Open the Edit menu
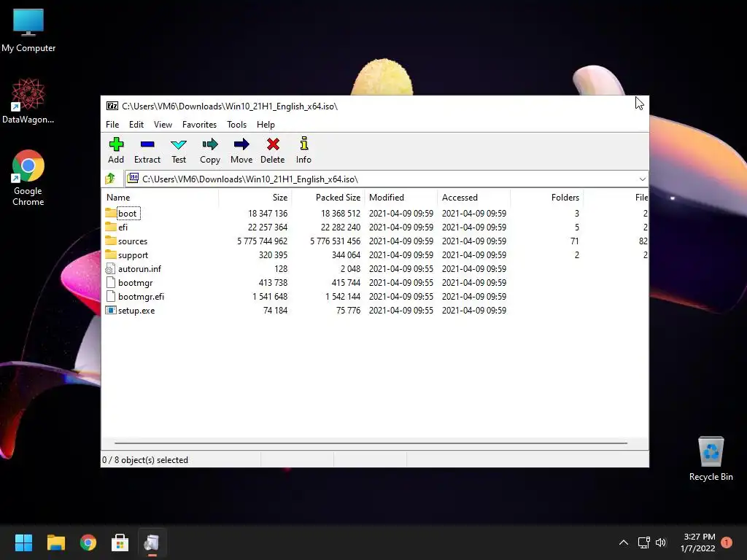 (x=136, y=124)
